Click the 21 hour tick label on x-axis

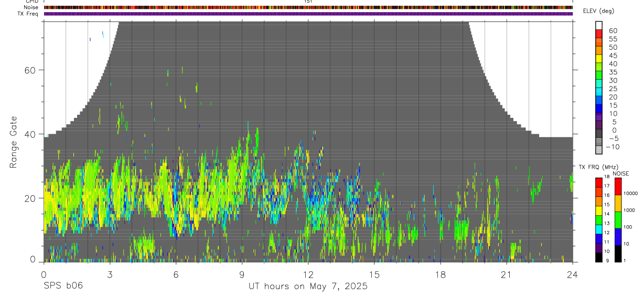coord(507,274)
